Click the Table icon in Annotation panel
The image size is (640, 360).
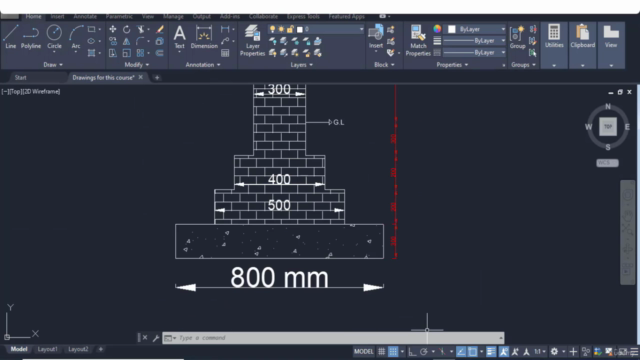coord(225,53)
